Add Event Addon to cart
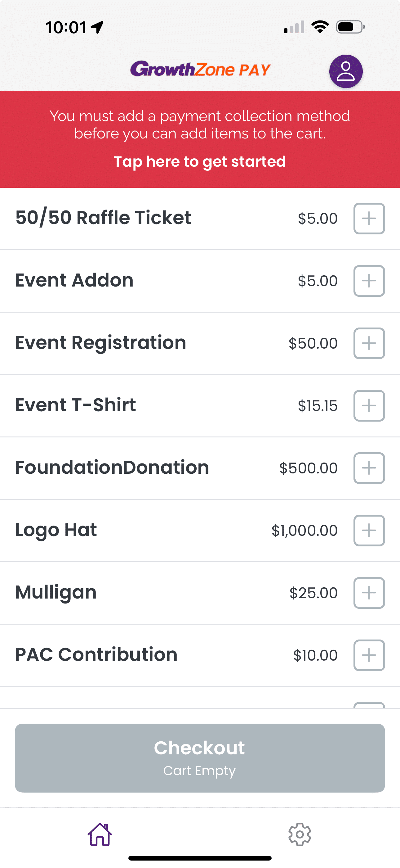400x868 pixels. [x=369, y=281]
